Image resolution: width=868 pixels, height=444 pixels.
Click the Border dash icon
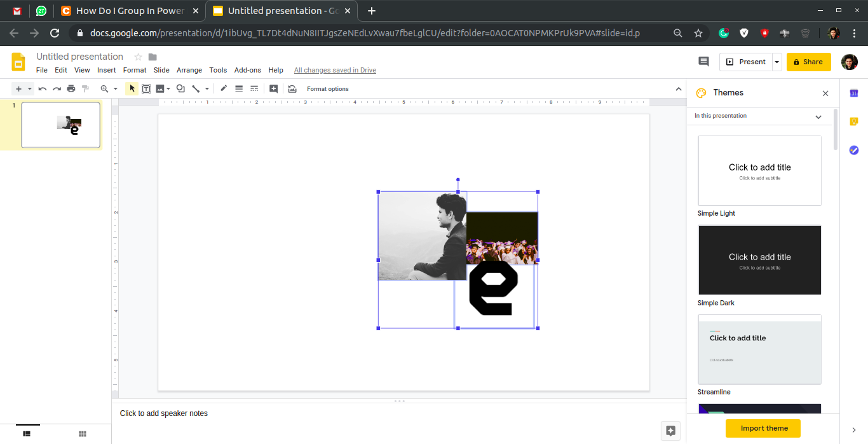pyautogui.click(x=254, y=89)
